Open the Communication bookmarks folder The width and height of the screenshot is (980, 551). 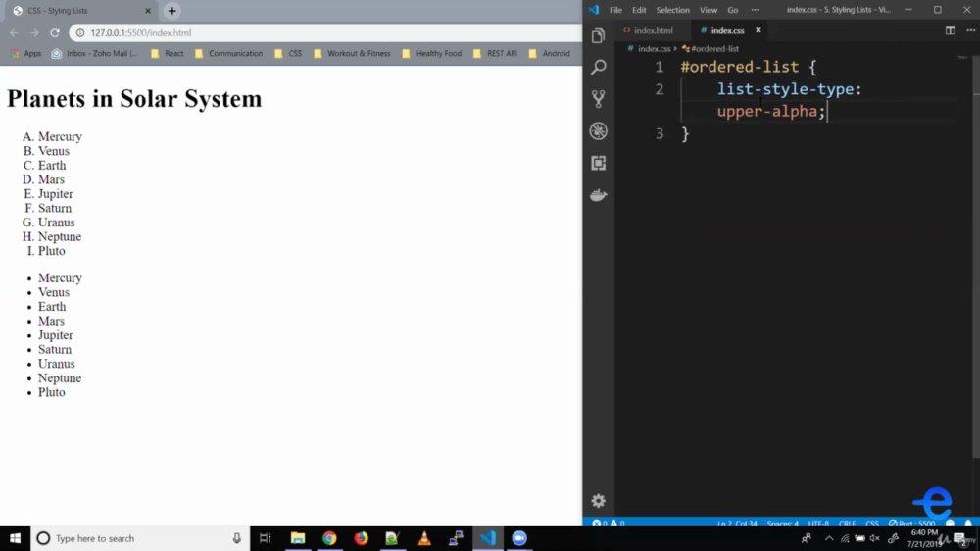[x=228, y=54]
